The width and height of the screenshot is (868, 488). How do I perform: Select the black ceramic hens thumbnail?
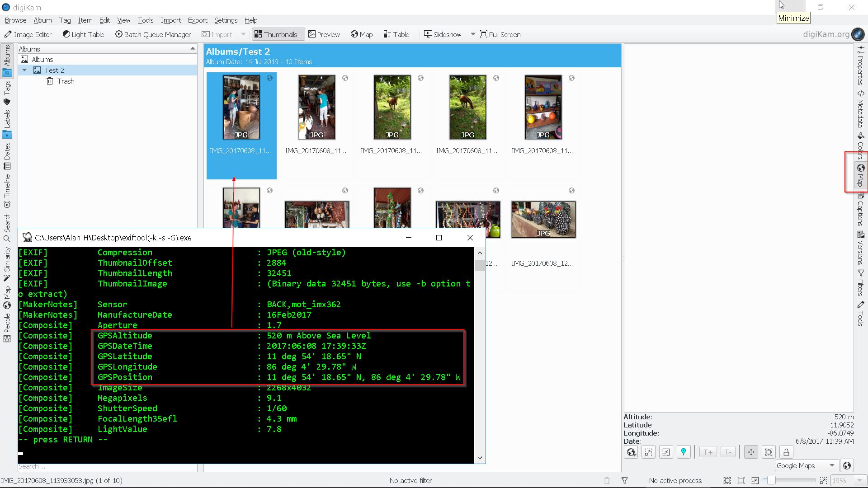coord(543,220)
